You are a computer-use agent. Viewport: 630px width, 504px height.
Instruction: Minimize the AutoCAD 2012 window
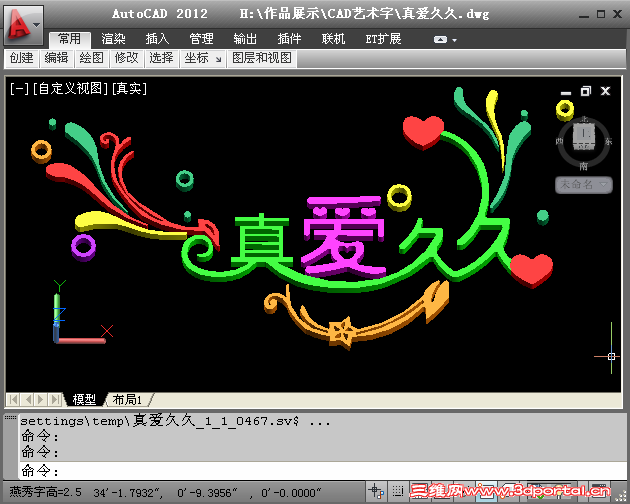click(584, 15)
